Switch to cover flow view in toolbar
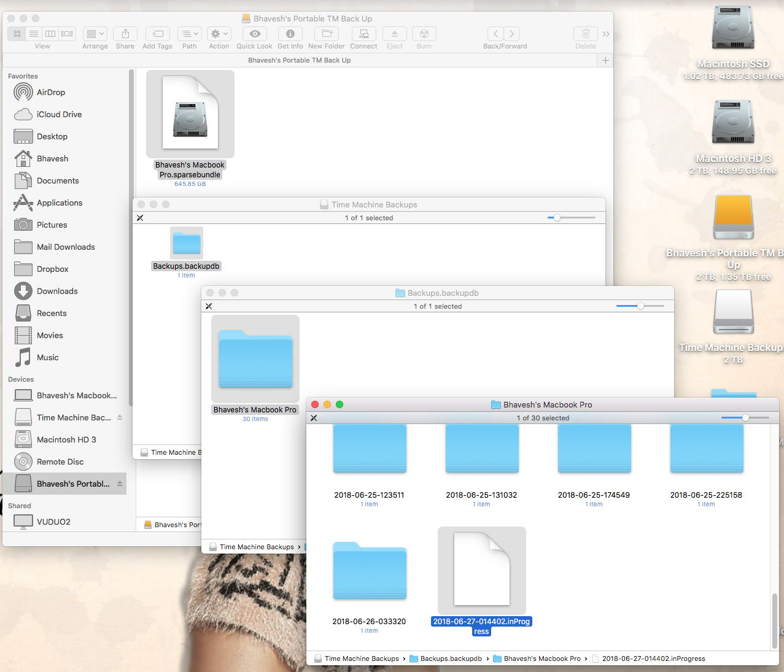784x672 pixels. coord(67,34)
